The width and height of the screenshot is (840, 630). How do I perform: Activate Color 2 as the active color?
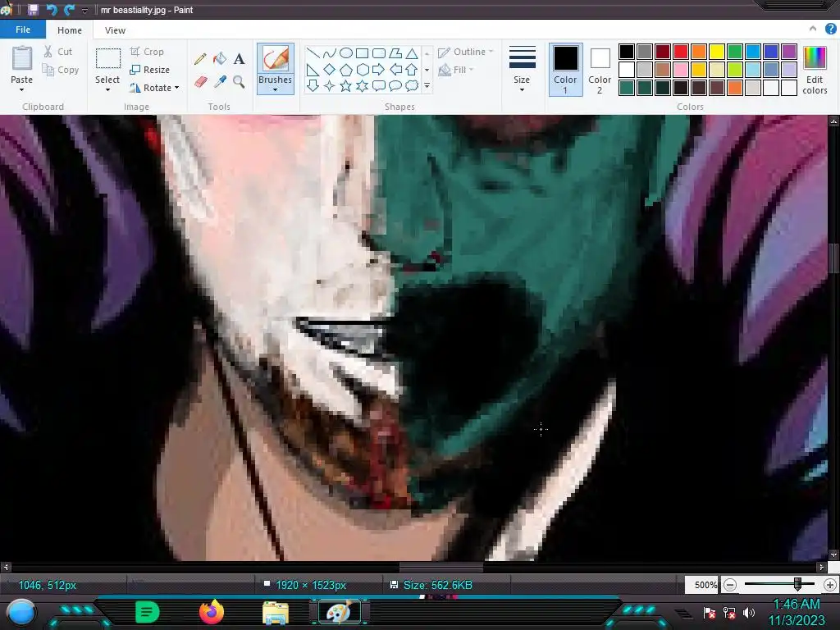click(600, 70)
